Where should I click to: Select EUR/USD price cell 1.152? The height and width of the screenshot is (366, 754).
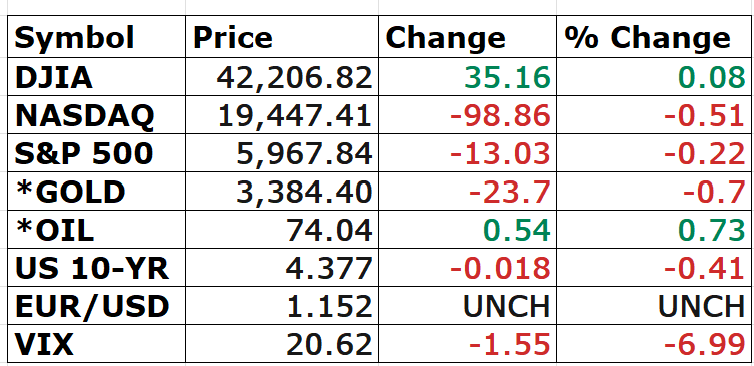pyautogui.click(x=282, y=305)
